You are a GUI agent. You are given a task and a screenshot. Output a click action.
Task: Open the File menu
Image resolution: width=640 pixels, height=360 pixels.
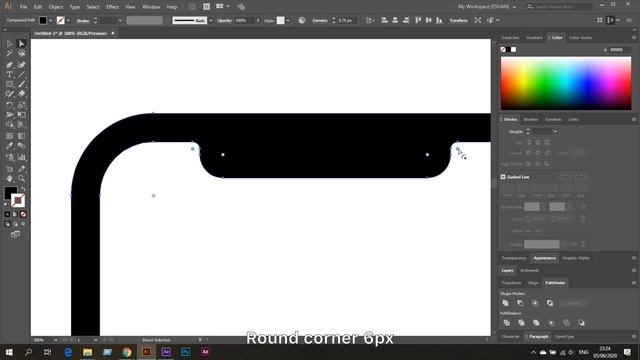[x=24, y=7]
